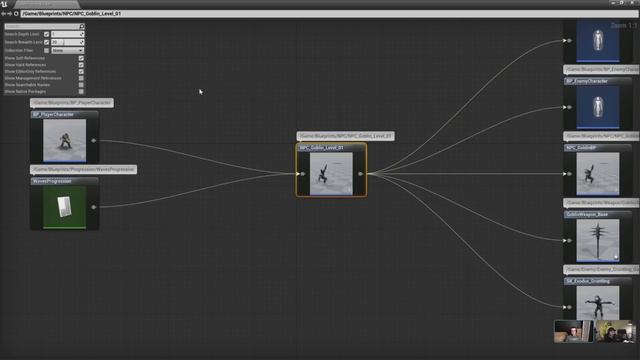The image size is (640, 360).
Task: Click the BP_PlayerCharacter node title
Action: coord(53,115)
